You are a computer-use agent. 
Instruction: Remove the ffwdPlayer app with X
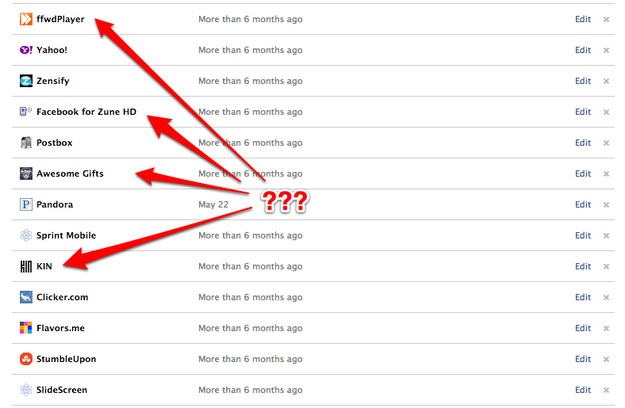click(606, 19)
